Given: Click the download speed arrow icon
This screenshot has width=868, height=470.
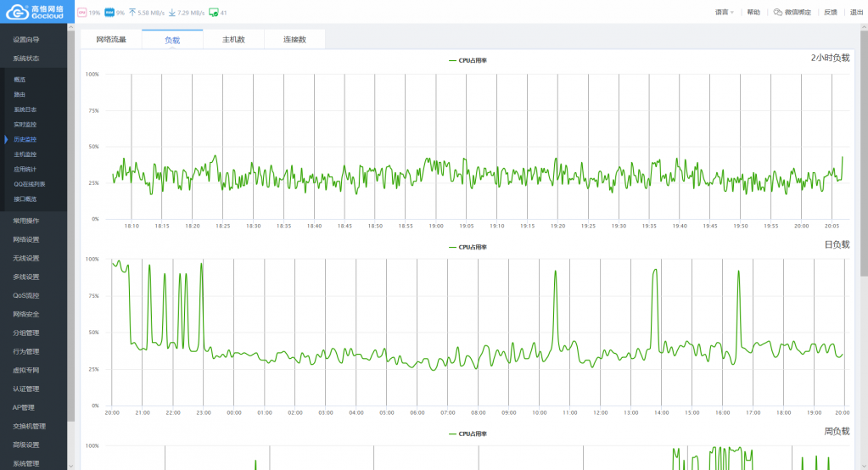Looking at the screenshot, I should point(172,12).
